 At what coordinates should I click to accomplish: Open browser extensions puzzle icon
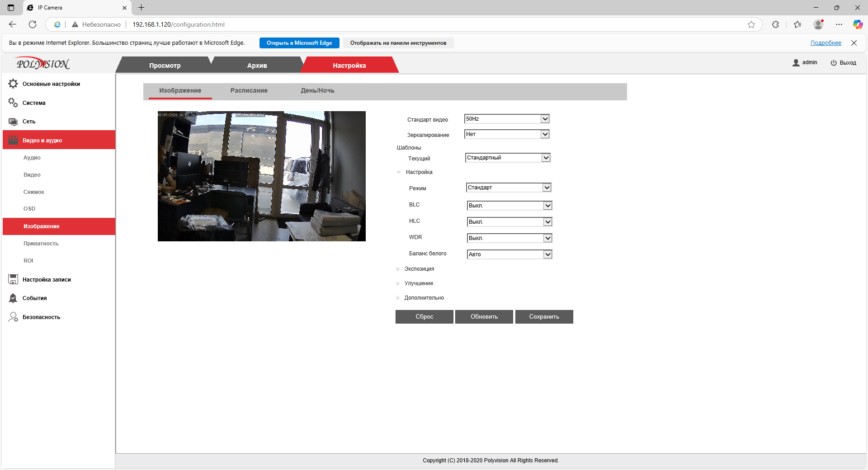click(x=775, y=24)
